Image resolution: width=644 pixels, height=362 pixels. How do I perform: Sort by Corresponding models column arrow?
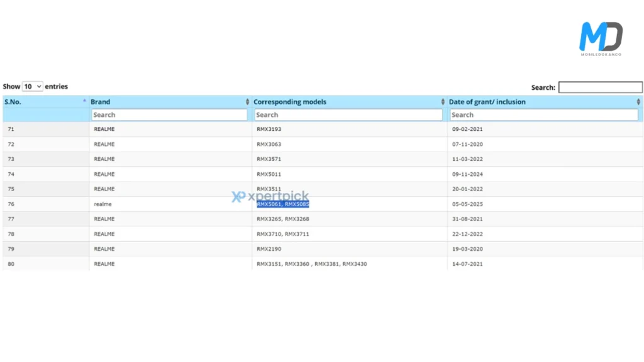[x=443, y=102]
